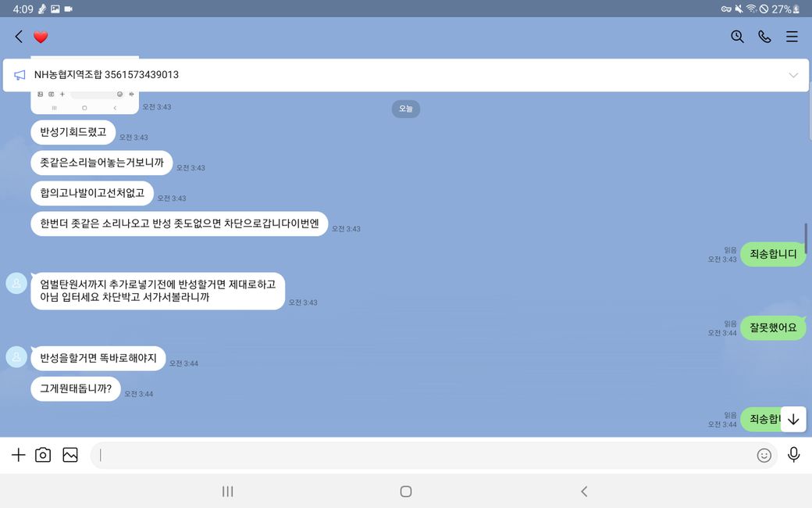Open the photo gallery picker
The height and width of the screenshot is (508, 812).
70,455
